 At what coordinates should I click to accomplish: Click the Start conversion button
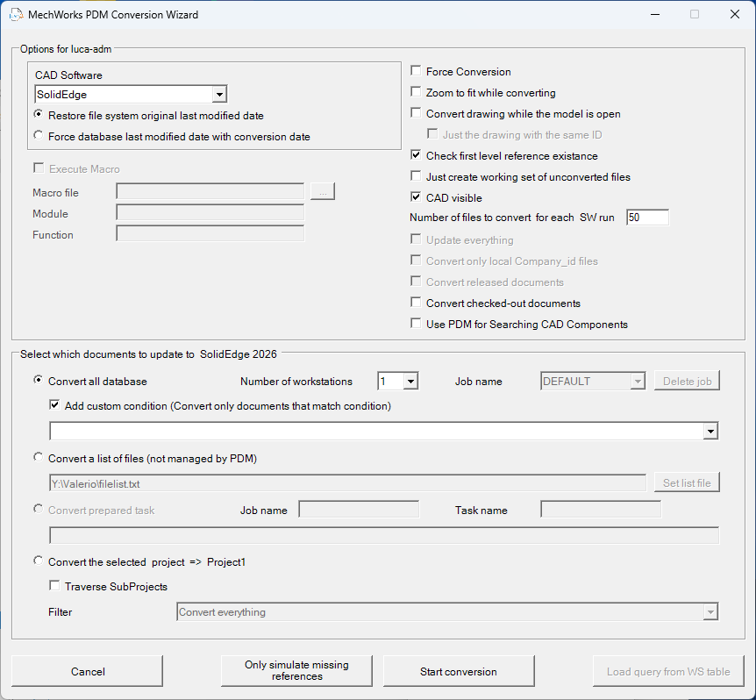pos(459,671)
